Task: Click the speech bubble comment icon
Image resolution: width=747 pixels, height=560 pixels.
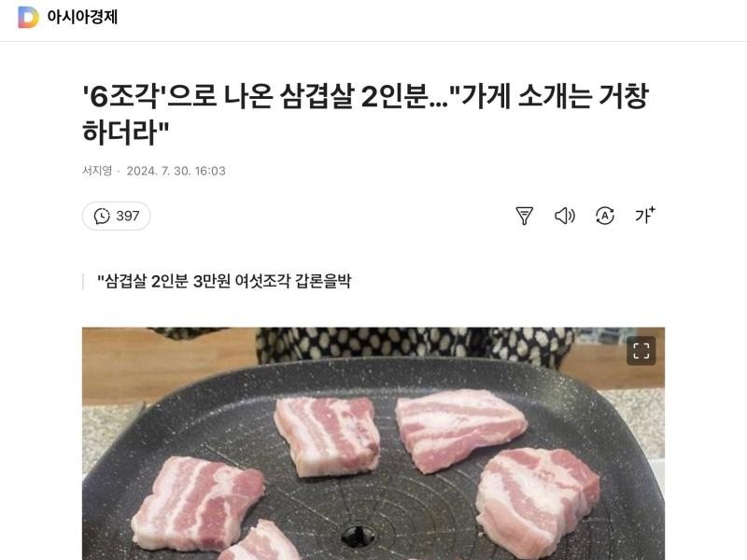Action: pos(102,217)
